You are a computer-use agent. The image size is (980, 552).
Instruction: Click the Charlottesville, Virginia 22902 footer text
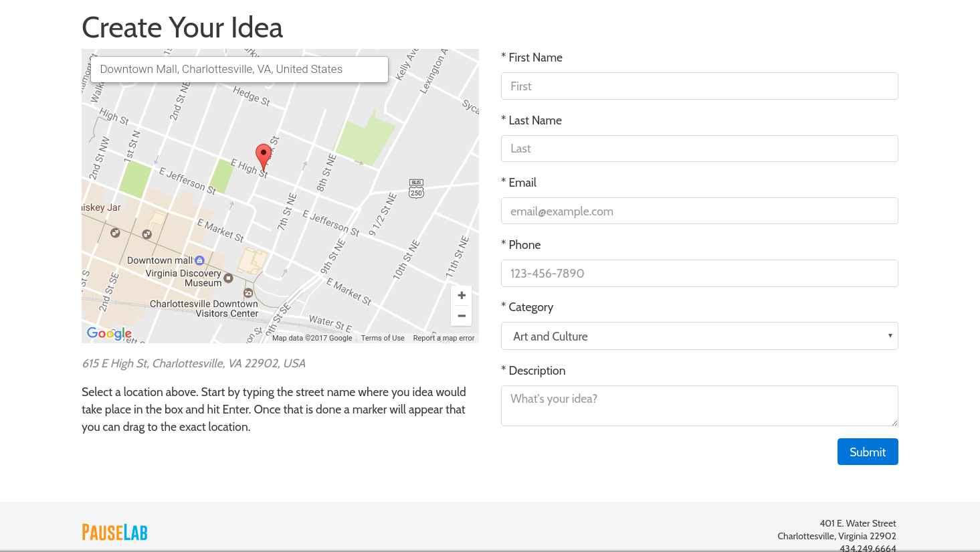coord(837,536)
